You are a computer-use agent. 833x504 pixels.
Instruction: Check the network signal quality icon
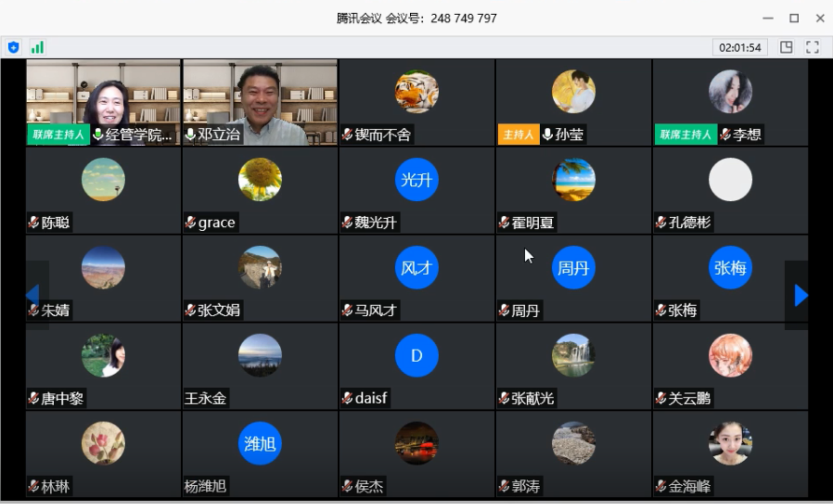coord(37,46)
